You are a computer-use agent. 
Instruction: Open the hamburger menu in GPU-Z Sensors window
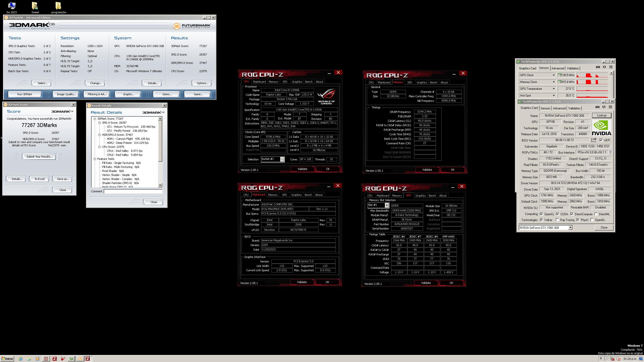click(x=611, y=67)
